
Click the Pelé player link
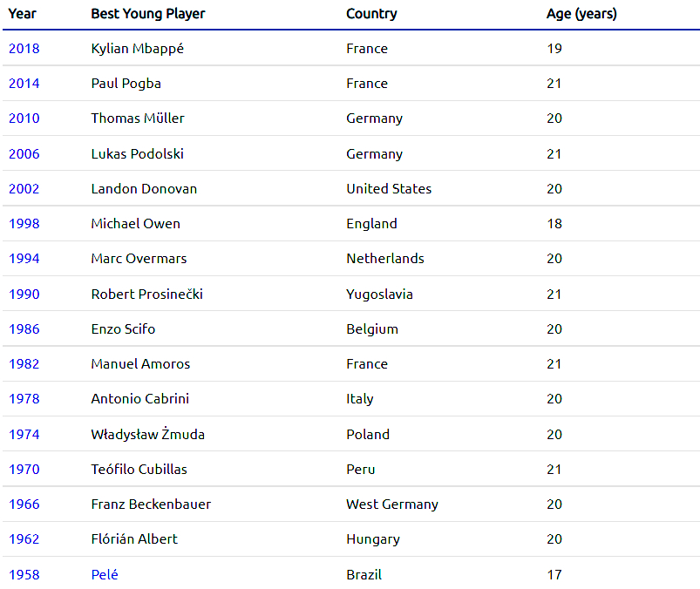click(x=105, y=575)
